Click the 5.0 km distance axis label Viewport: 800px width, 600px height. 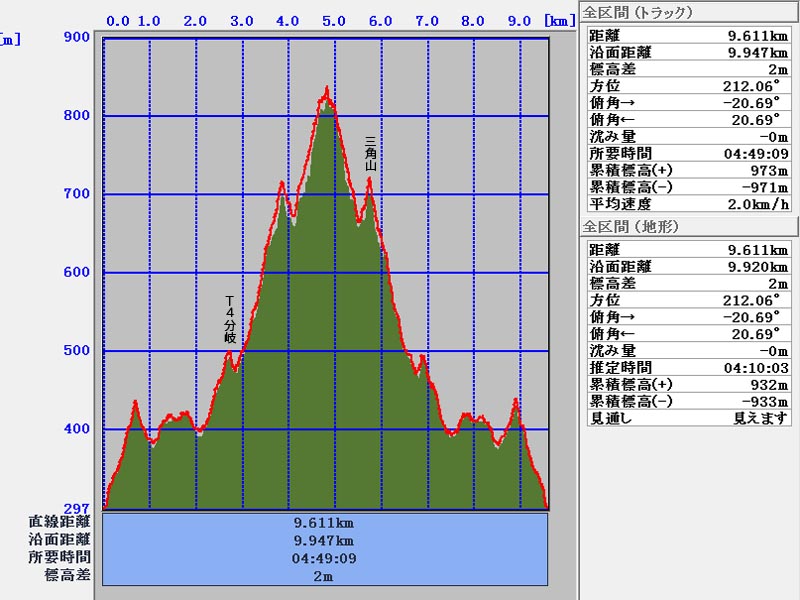(x=334, y=20)
